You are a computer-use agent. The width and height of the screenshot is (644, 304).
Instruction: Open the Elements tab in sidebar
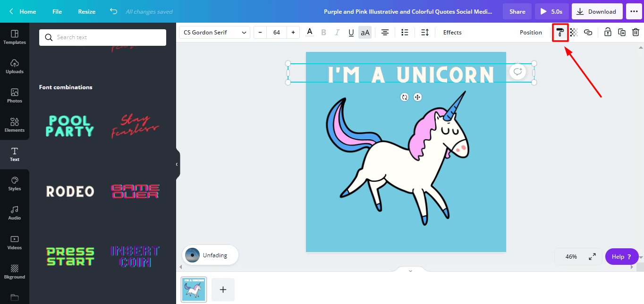pyautogui.click(x=15, y=125)
